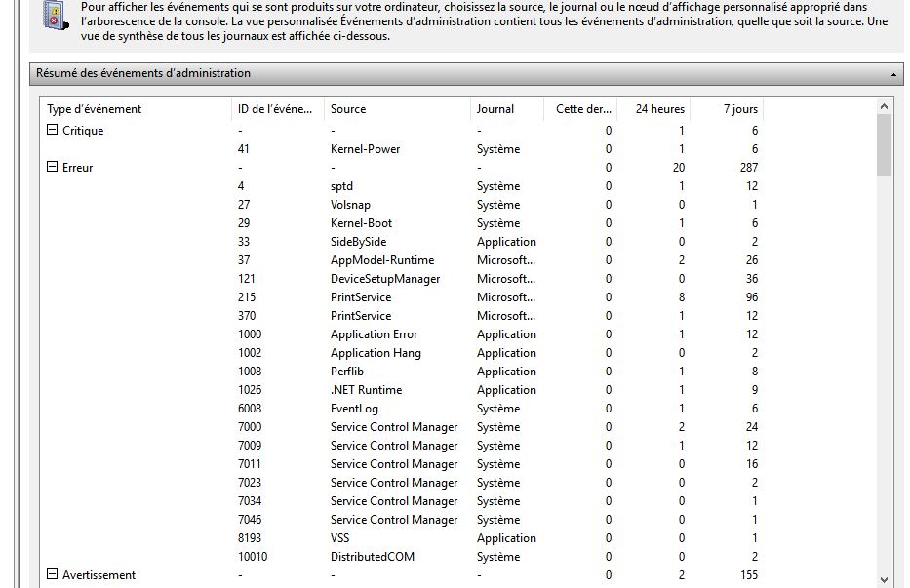Select the Kernel-Power event 41 row
The width and height of the screenshot is (910, 588).
(x=402, y=148)
